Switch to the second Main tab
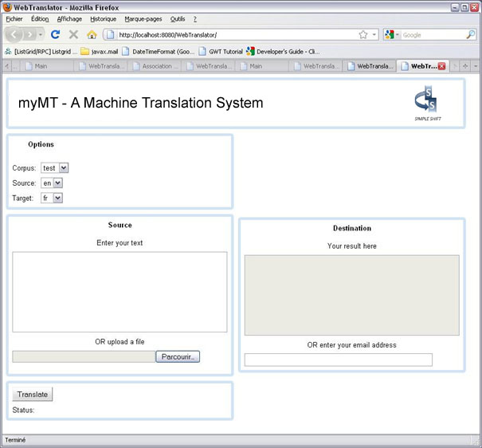Image resolution: width=482 pixels, height=448 pixels. point(262,66)
